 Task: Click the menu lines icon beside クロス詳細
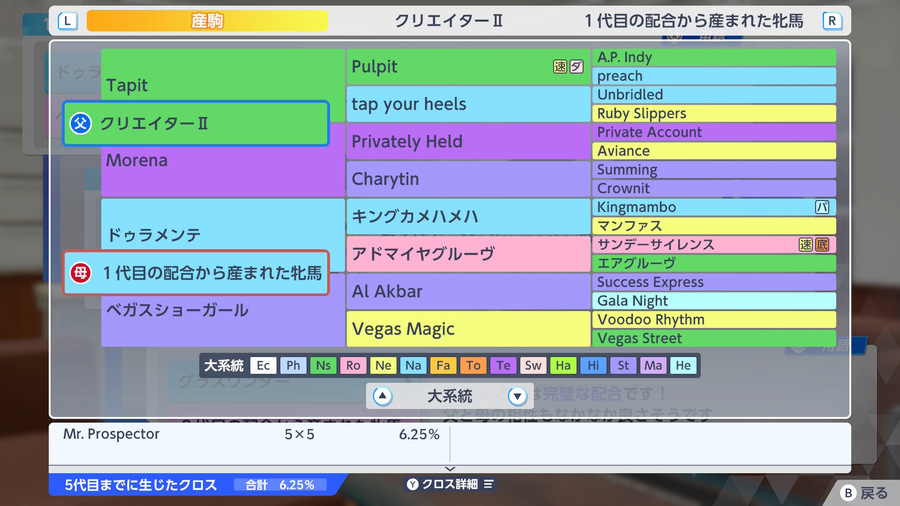[x=488, y=484]
